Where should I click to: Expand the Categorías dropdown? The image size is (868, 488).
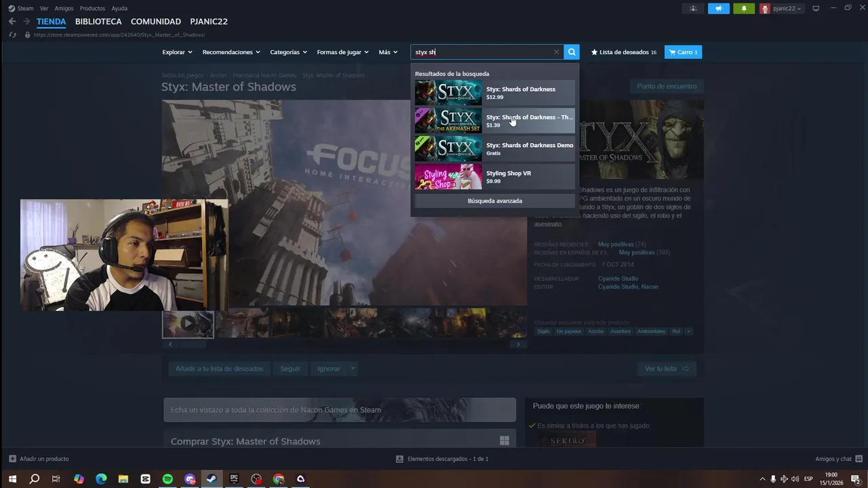(x=288, y=52)
